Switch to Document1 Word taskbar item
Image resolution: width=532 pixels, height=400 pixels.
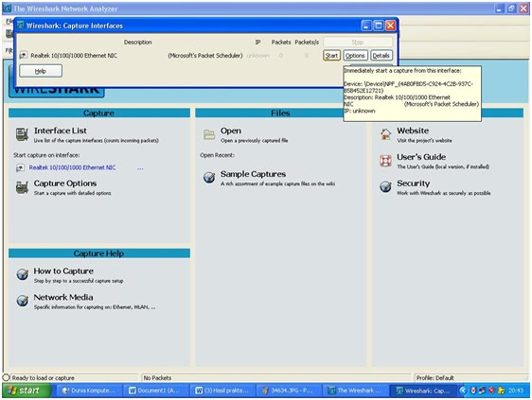pos(155,391)
